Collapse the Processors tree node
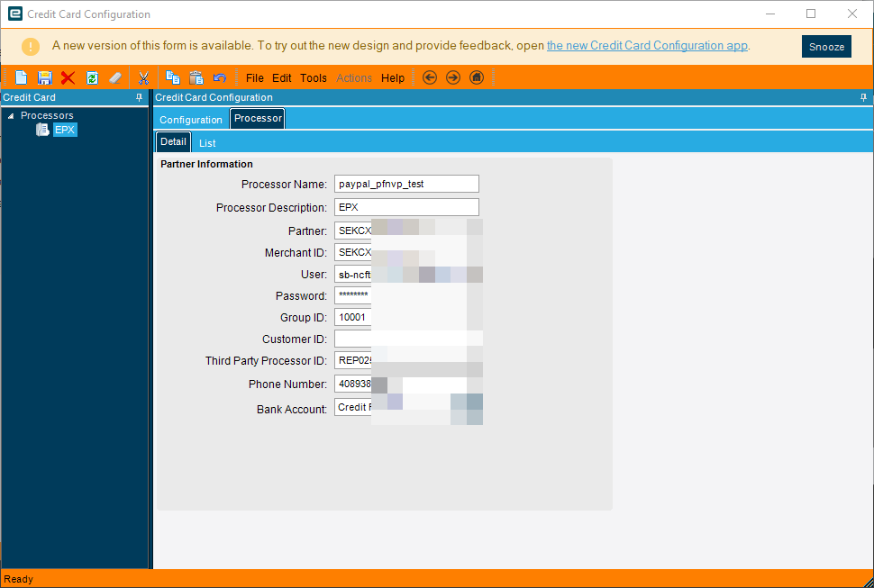The height and width of the screenshot is (588, 874). (11, 116)
